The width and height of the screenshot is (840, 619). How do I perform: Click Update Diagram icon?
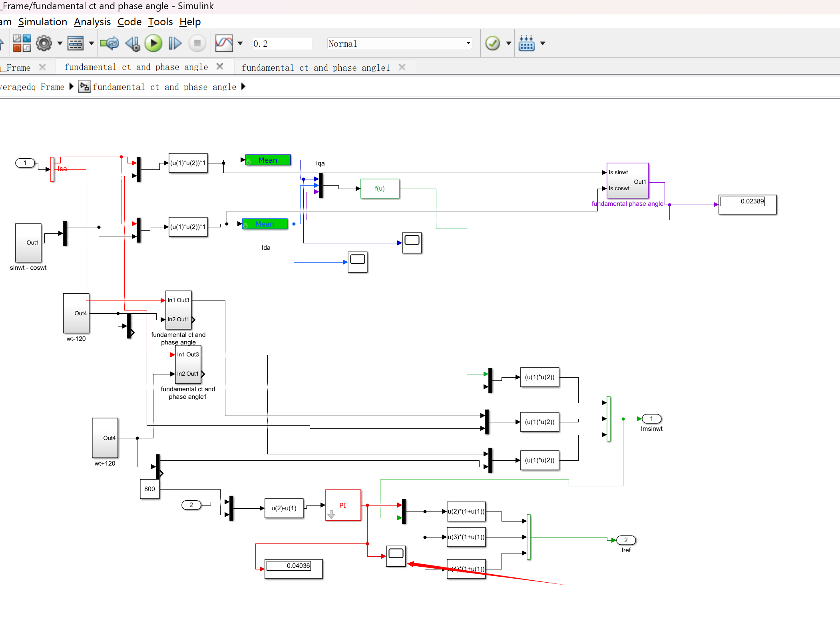(x=109, y=43)
